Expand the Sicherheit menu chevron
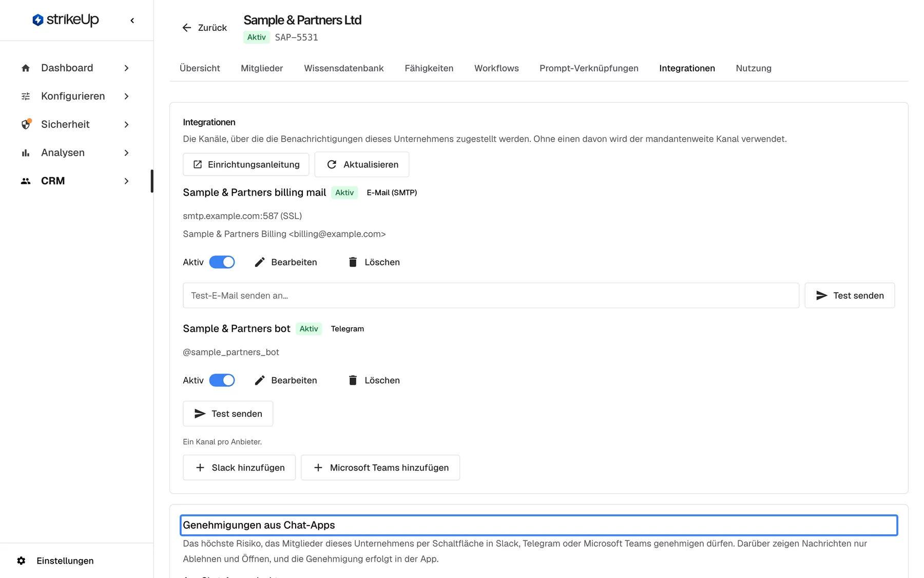Image resolution: width=924 pixels, height=578 pixels. click(x=126, y=124)
